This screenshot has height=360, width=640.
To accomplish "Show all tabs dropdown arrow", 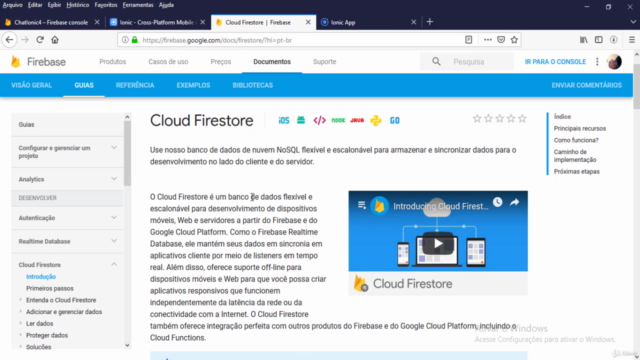I will click(633, 22).
